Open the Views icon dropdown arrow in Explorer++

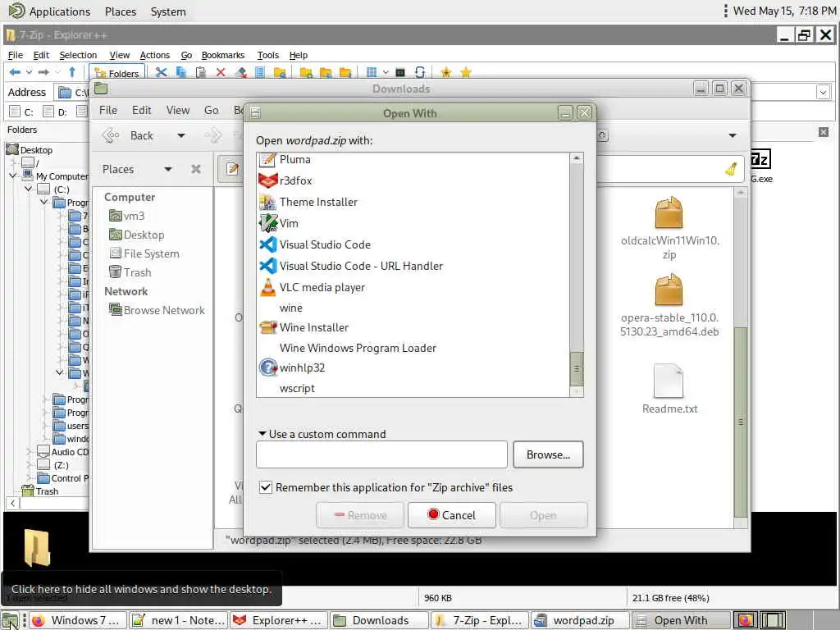[386, 72]
